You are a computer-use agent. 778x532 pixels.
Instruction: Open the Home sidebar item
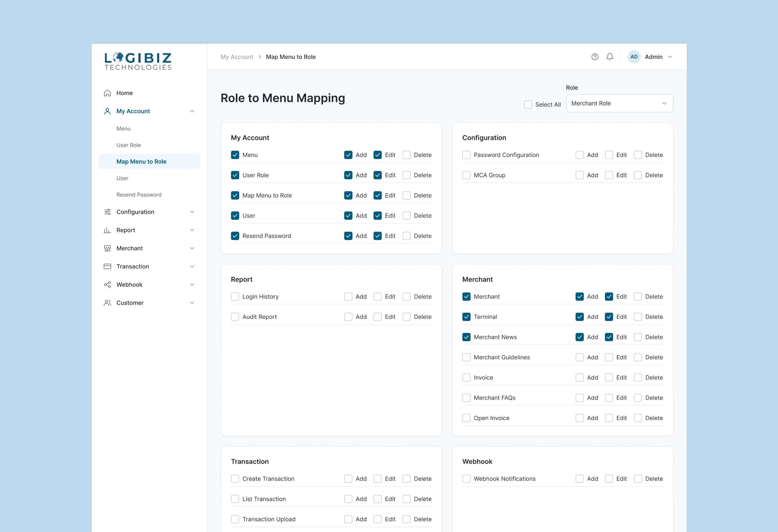click(149, 93)
